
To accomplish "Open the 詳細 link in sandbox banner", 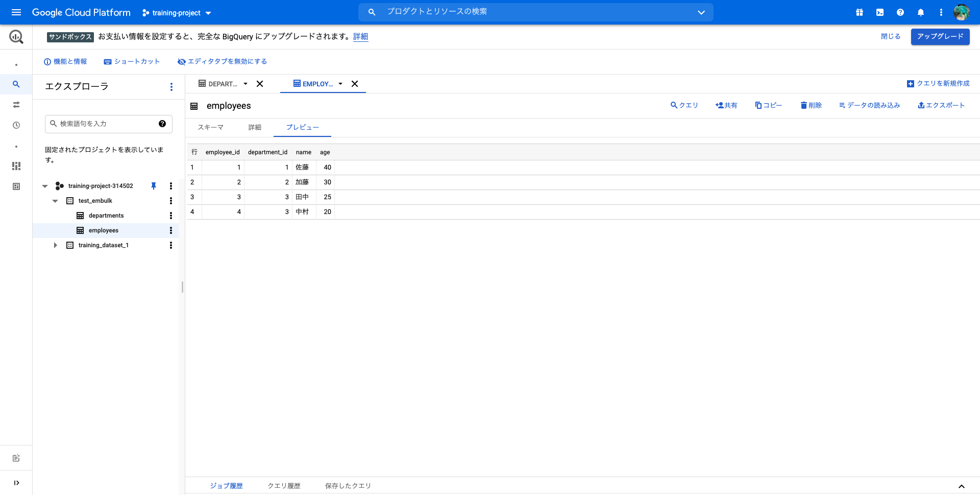I will click(x=360, y=36).
